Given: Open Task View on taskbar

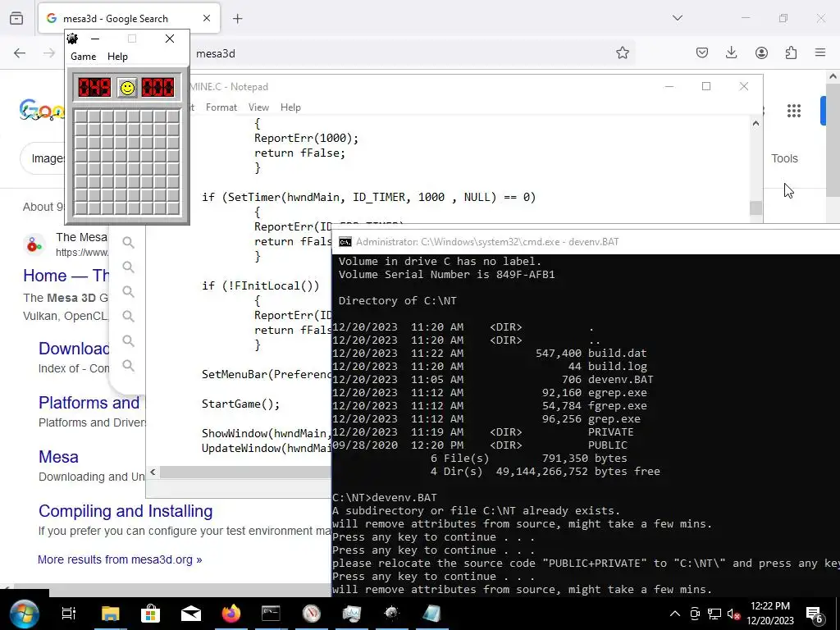Looking at the screenshot, I should [69, 614].
